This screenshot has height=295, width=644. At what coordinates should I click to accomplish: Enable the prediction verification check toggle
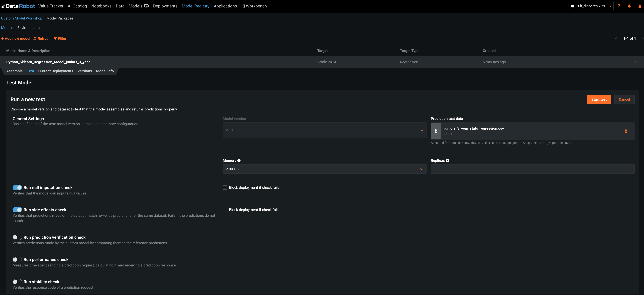point(17,237)
